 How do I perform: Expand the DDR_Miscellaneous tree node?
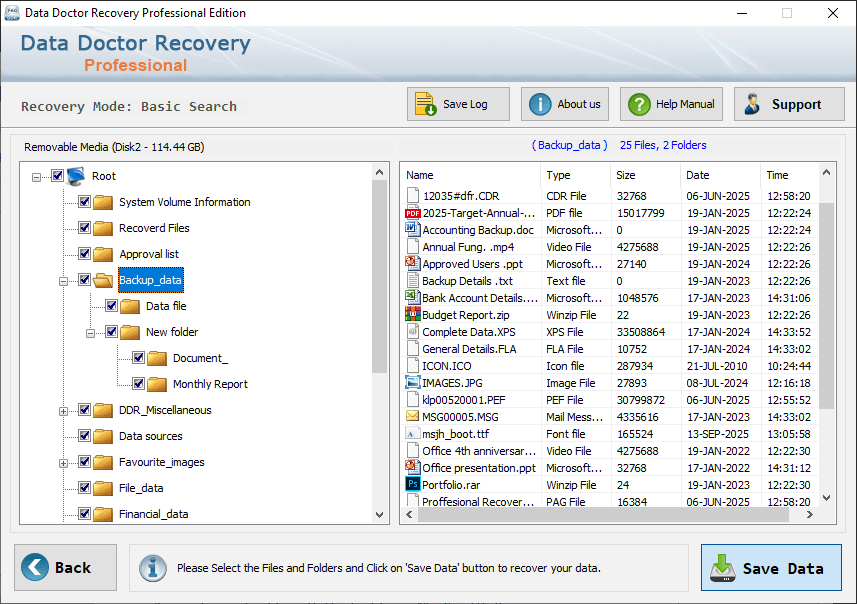[x=63, y=411]
